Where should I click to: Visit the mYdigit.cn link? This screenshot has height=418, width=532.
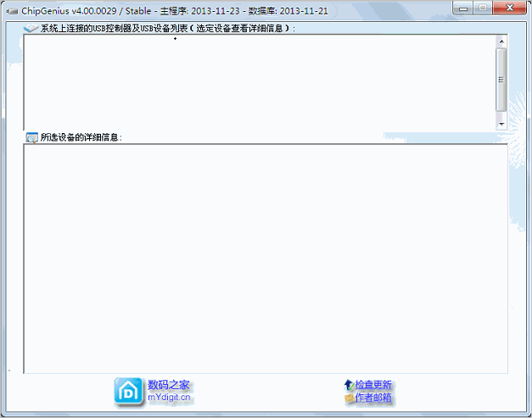point(169,397)
